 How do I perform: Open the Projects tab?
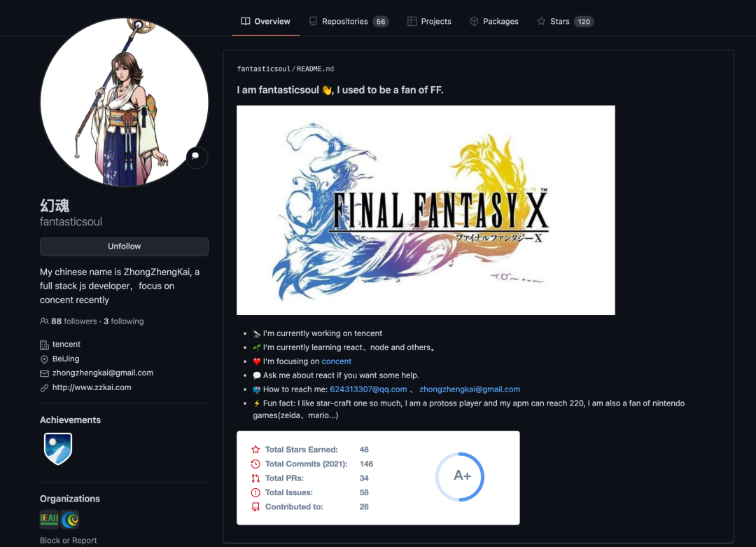pos(430,21)
